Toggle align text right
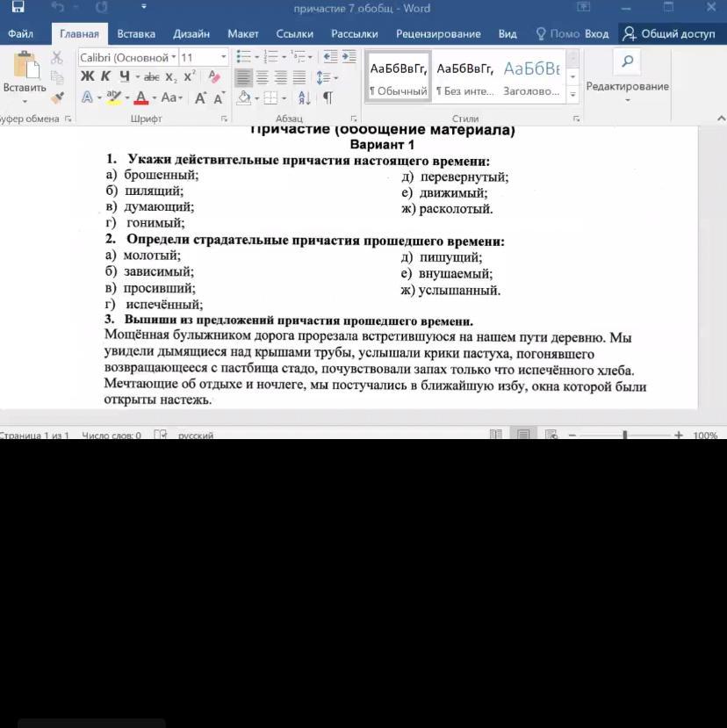This screenshot has height=728, width=727. (x=281, y=77)
